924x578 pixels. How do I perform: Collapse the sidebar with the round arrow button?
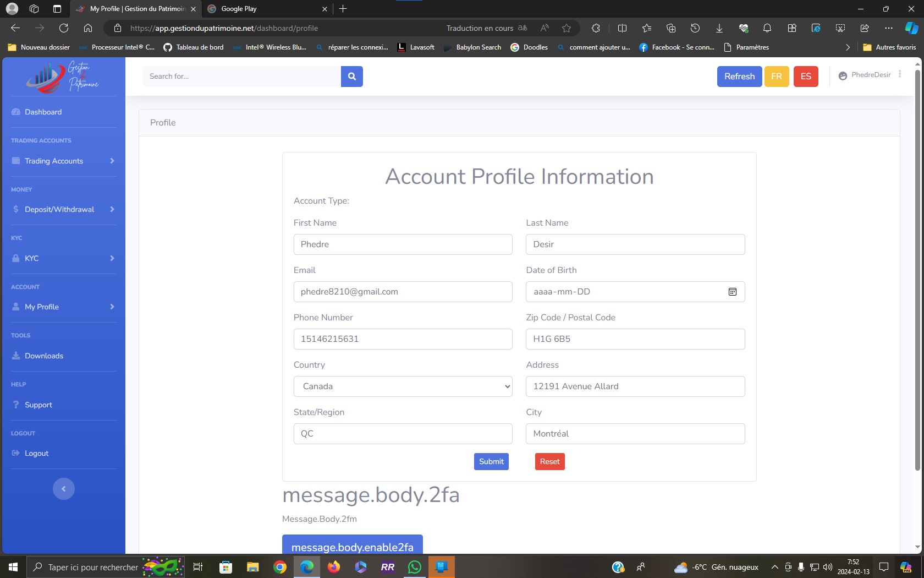64,489
